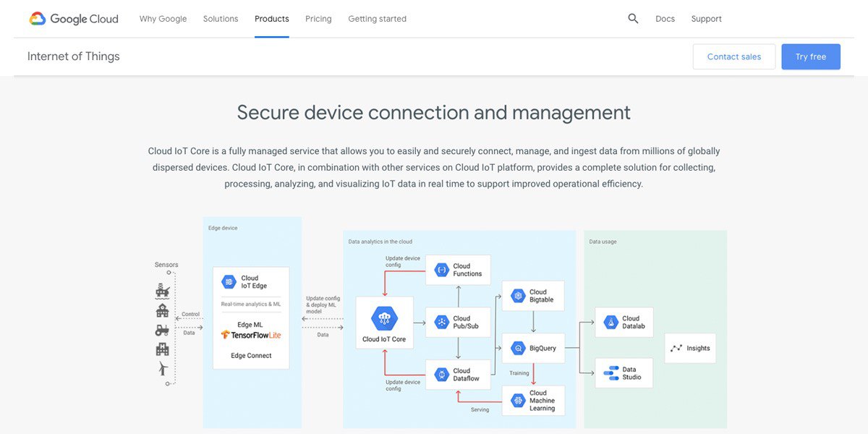Click the Contact sales button
868x434 pixels.
(734, 56)
